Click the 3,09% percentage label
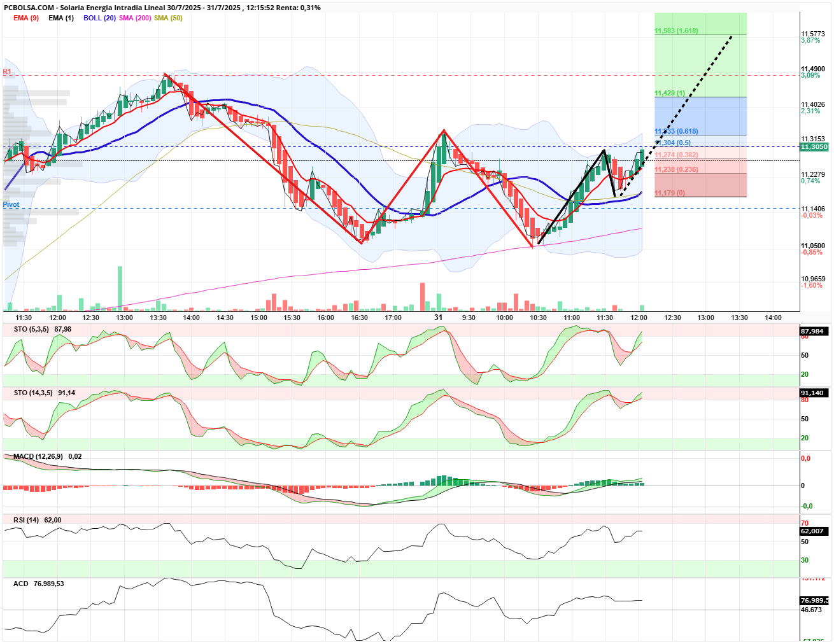The height and width of the screenshot is (644, 834). click(810, 75)
